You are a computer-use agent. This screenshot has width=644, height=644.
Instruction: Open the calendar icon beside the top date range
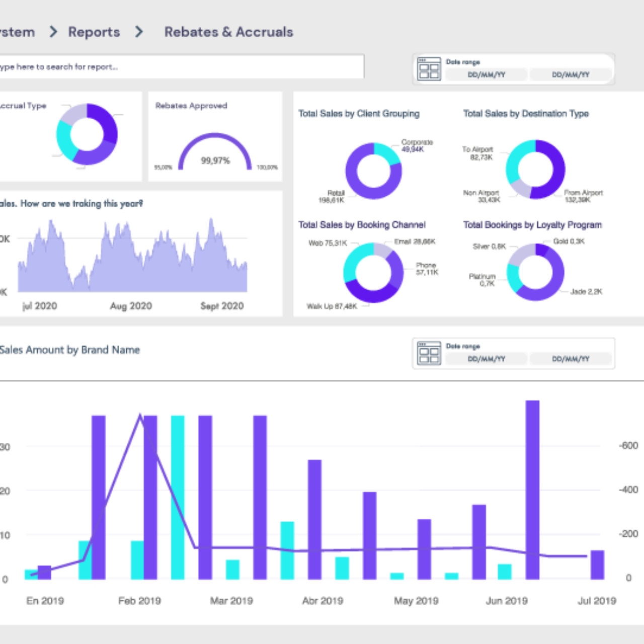[429, 69]
